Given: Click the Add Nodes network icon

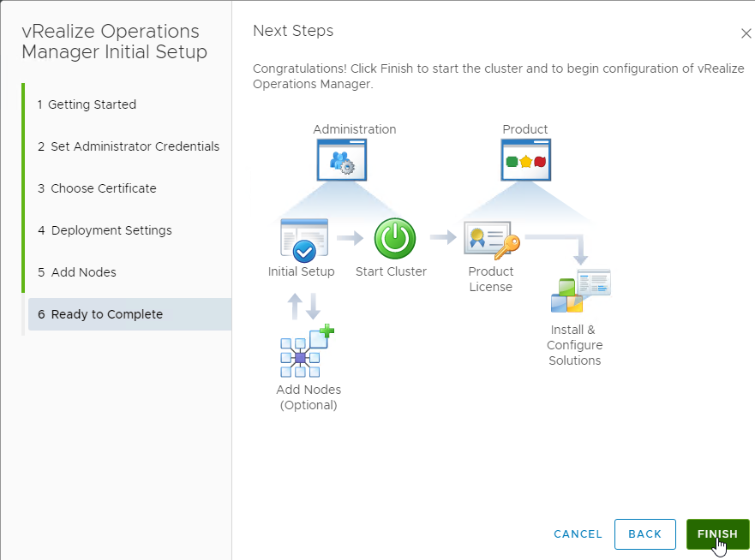Looking at the screenshot, I should coord(307,351).
